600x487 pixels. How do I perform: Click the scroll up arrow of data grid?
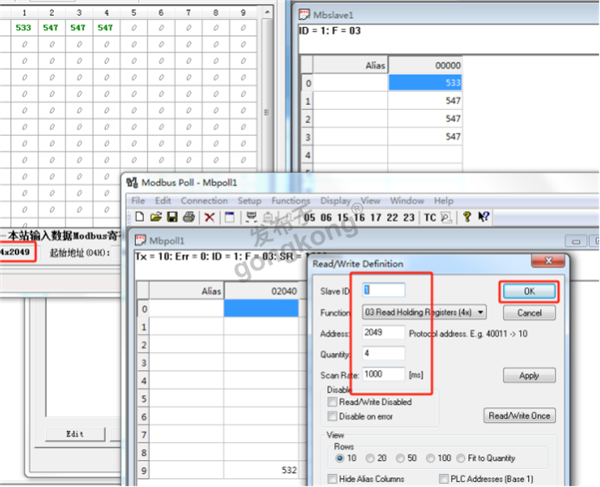[x=267, y=12]
